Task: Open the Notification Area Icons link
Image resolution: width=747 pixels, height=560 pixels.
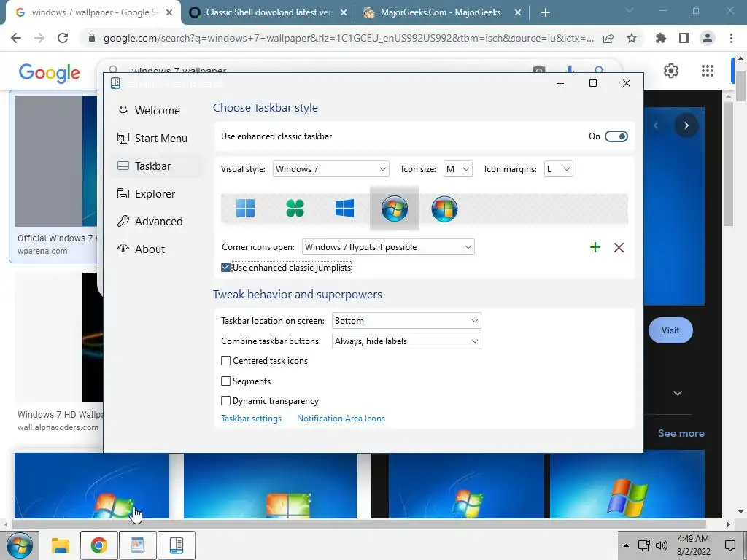Action: (x=341, y=419)
